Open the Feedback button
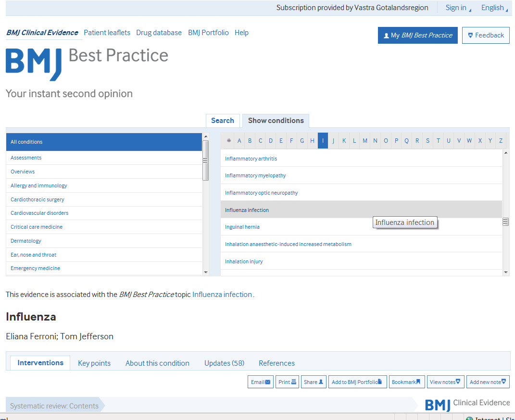This screenshot has width=515, height=420. coord(486,35)
